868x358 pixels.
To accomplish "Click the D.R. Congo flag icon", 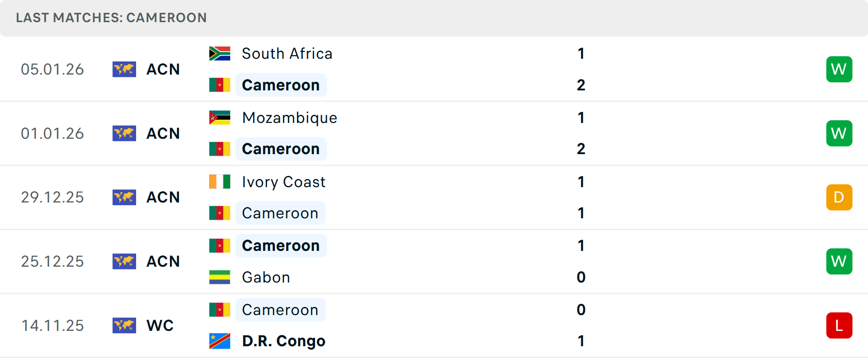I will pos(220,341).
